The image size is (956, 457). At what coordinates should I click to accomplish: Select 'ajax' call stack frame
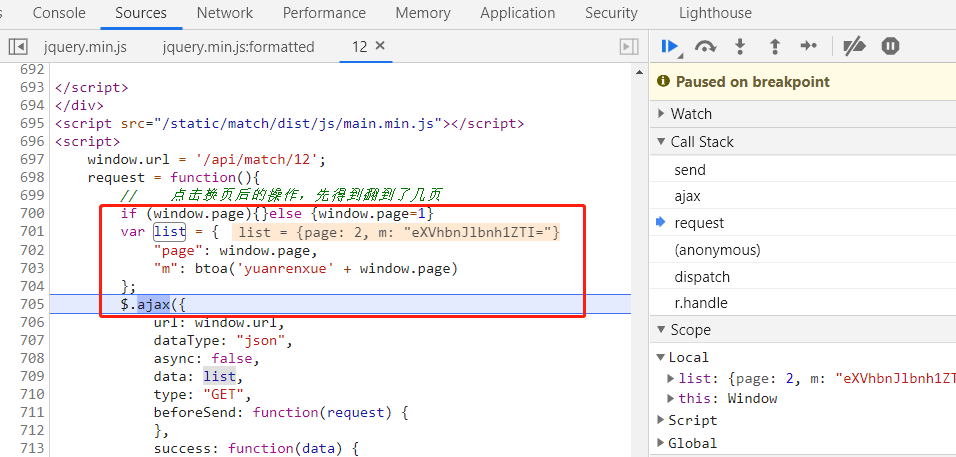[x=687, y=196]
